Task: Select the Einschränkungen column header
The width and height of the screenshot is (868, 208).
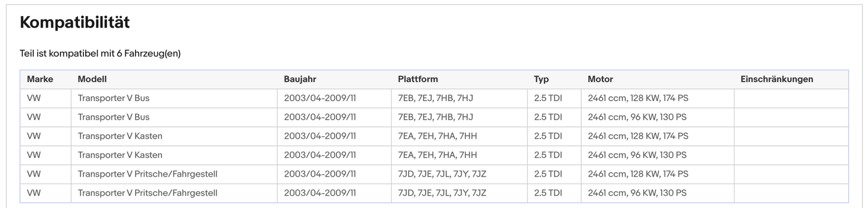Action: 777,79
